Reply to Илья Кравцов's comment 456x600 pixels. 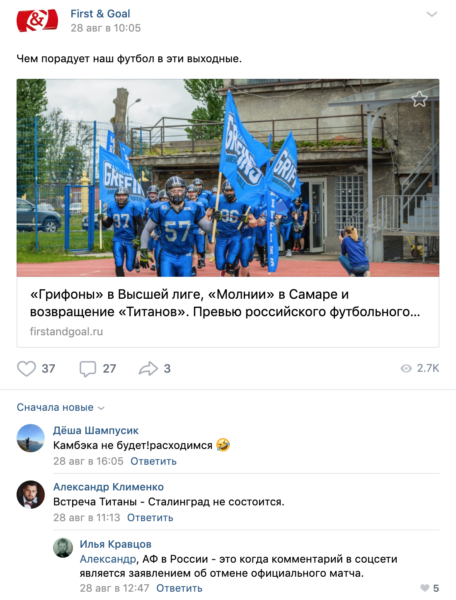click(x=179, y=588)
